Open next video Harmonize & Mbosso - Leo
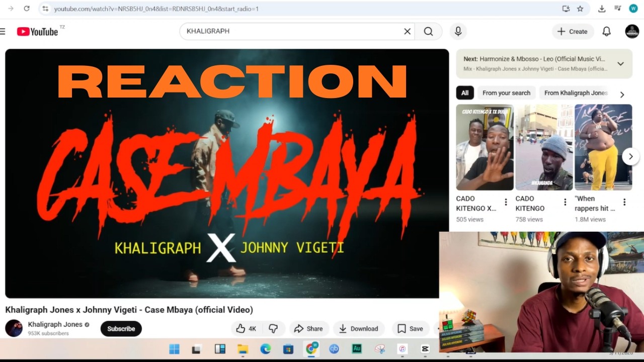This screenshot has width=644, height=362. pos(534,59)
